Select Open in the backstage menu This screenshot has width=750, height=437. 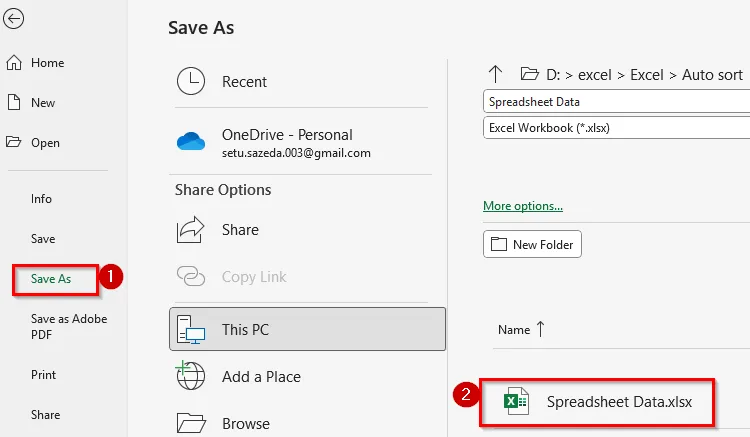pos(45,143)
